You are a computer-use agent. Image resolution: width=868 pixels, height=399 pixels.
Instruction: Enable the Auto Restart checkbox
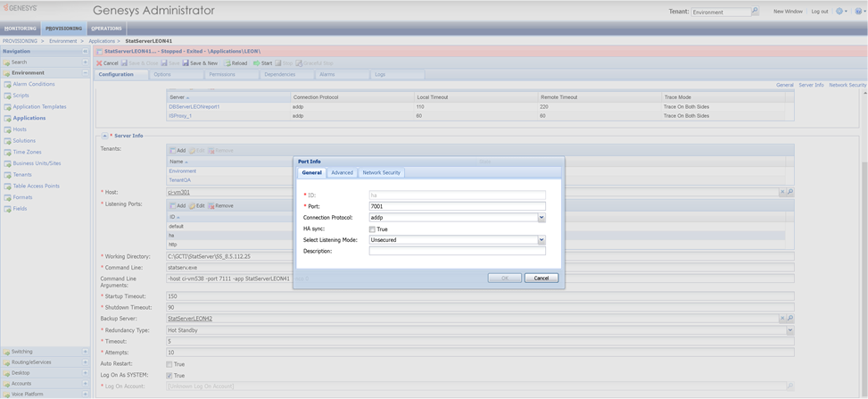[169, 364]
